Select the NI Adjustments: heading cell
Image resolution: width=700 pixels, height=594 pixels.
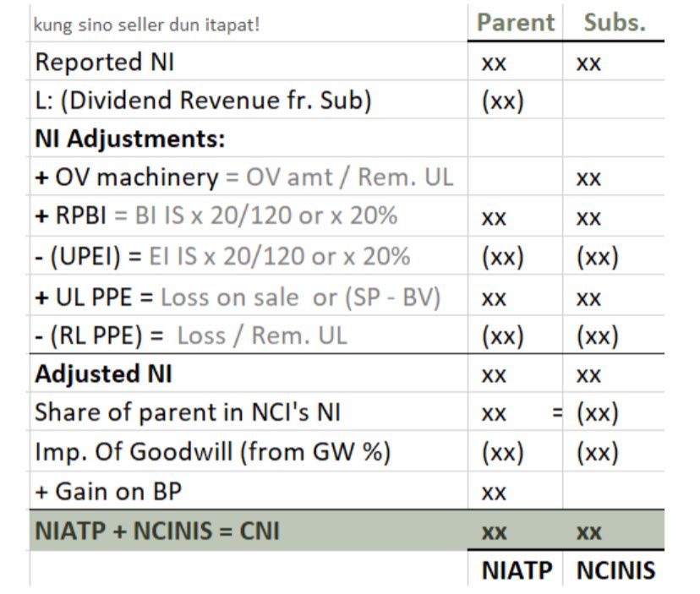point(249,138)
